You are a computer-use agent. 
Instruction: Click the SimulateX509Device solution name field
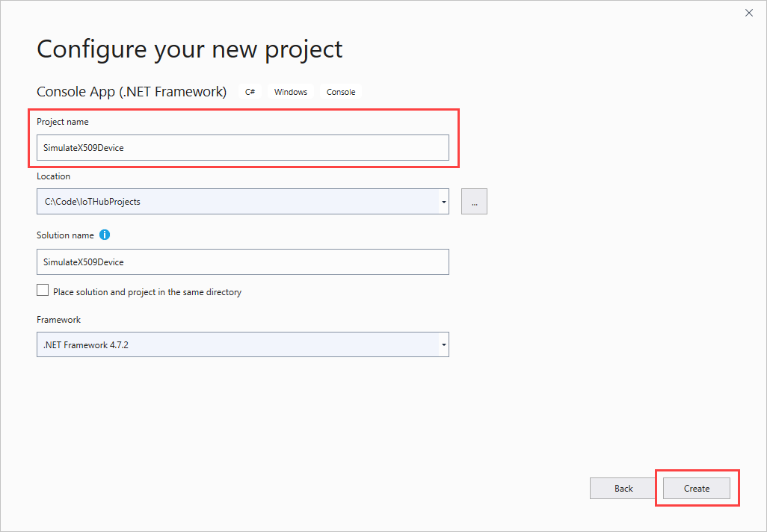pyautogui.click(x=243, y=262)
